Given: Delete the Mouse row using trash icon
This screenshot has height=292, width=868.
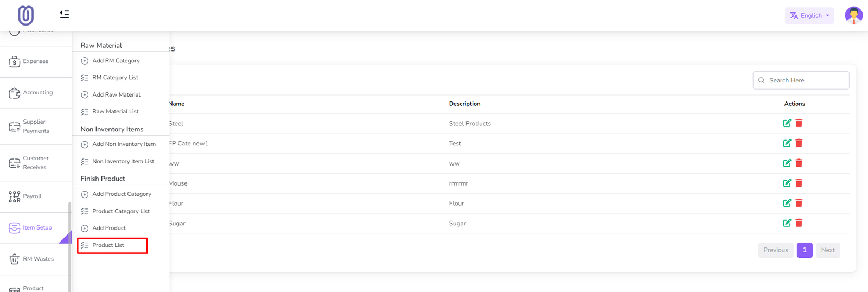Looking at the screenshot, I should click(799, 183).
